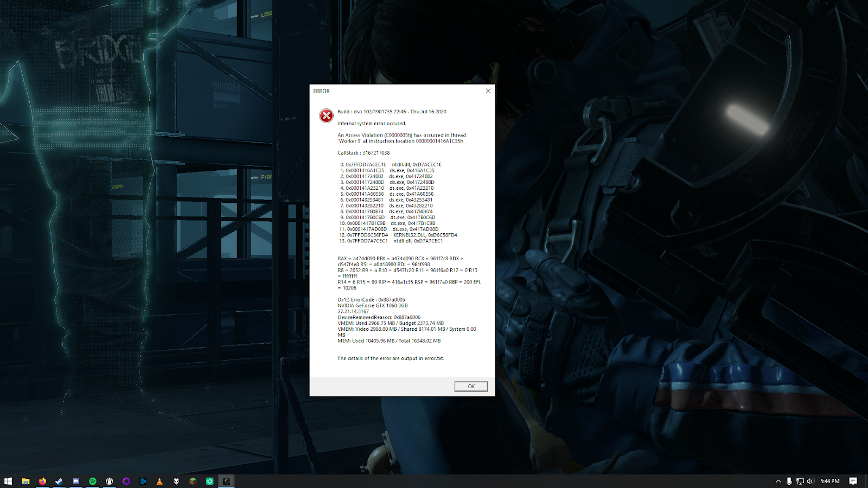Open VLC media player from the taskbar
The width and height of the screenshot is (868, 488).
159,481
